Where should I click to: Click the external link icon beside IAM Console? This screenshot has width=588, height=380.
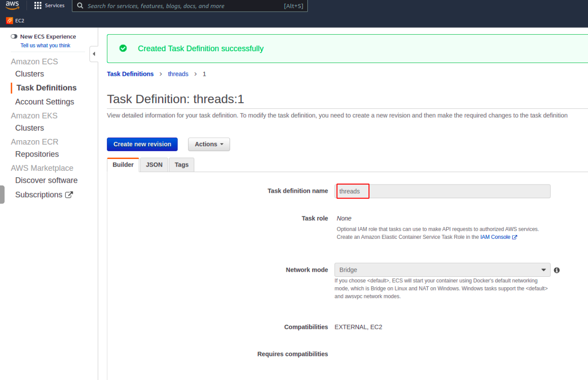[514, 237]
